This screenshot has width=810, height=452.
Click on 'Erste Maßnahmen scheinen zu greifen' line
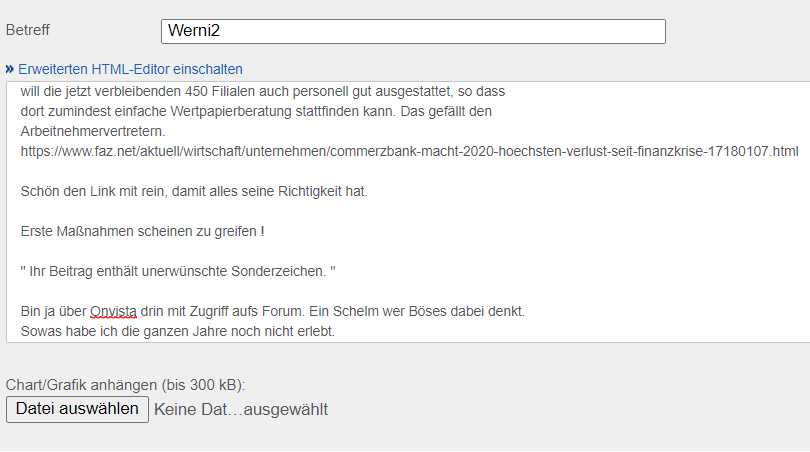[x=142, y=231]
